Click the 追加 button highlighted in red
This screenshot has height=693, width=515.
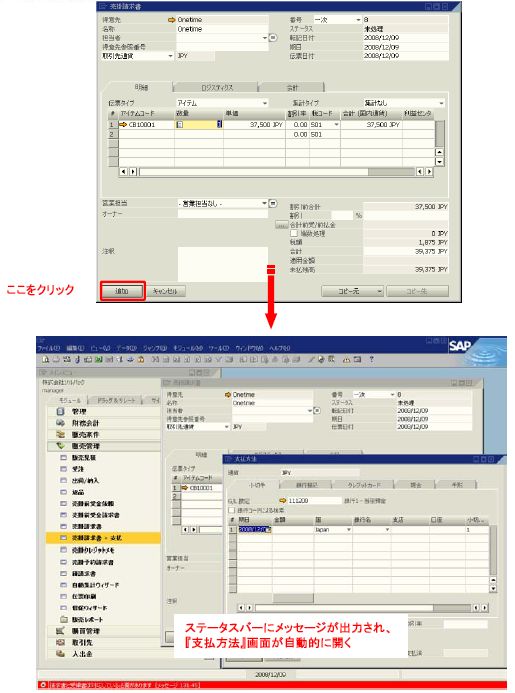(x=122, y=291)
